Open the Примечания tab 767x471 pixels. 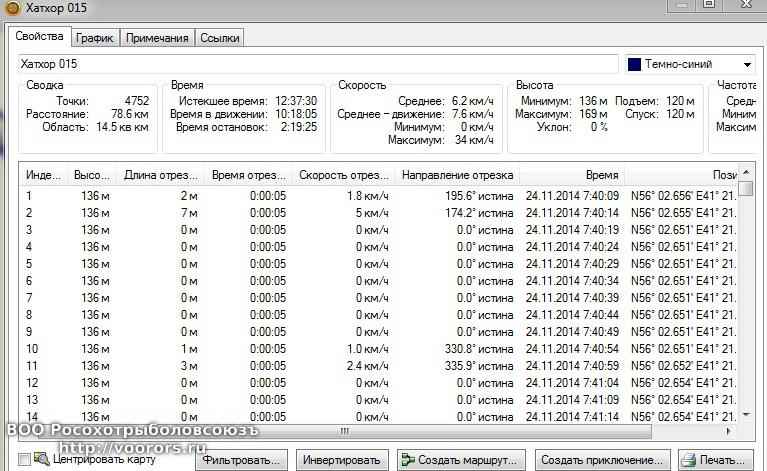click(x=157, y=38)
